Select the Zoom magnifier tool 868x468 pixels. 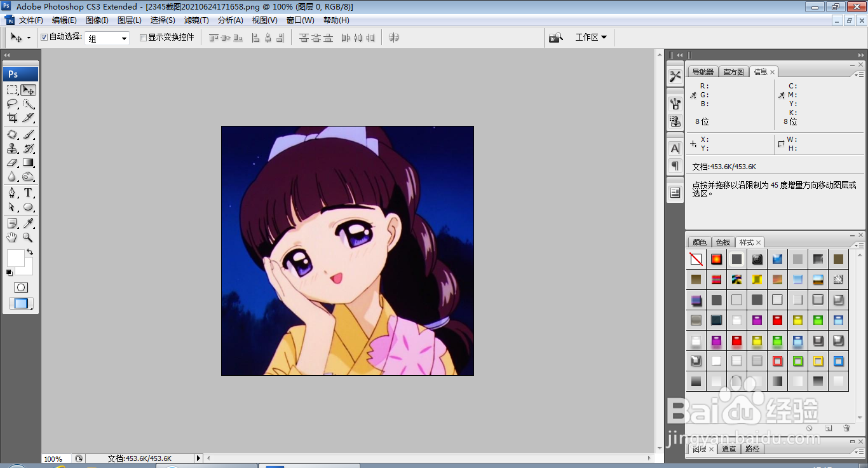pyautogui.click(x=29, y=237)
